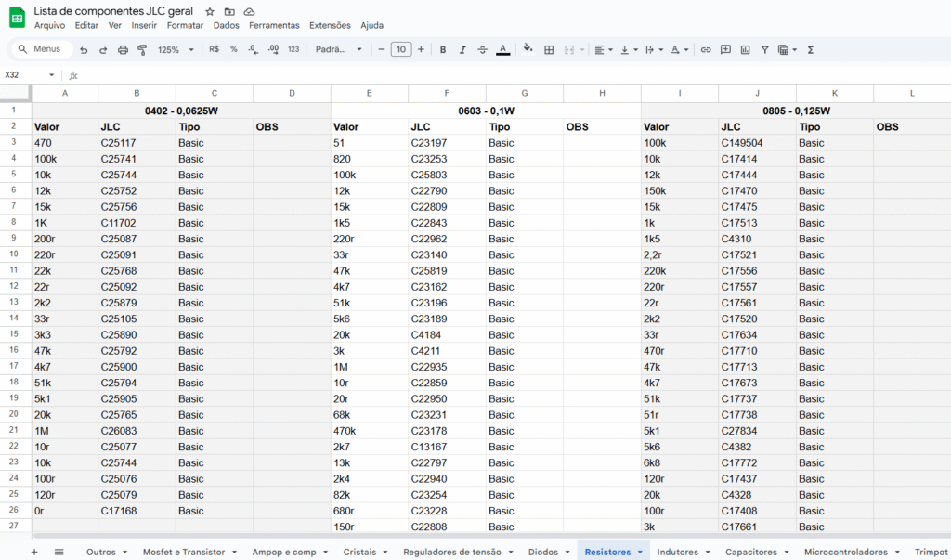Open the Formatar menu

pos(185,26)
